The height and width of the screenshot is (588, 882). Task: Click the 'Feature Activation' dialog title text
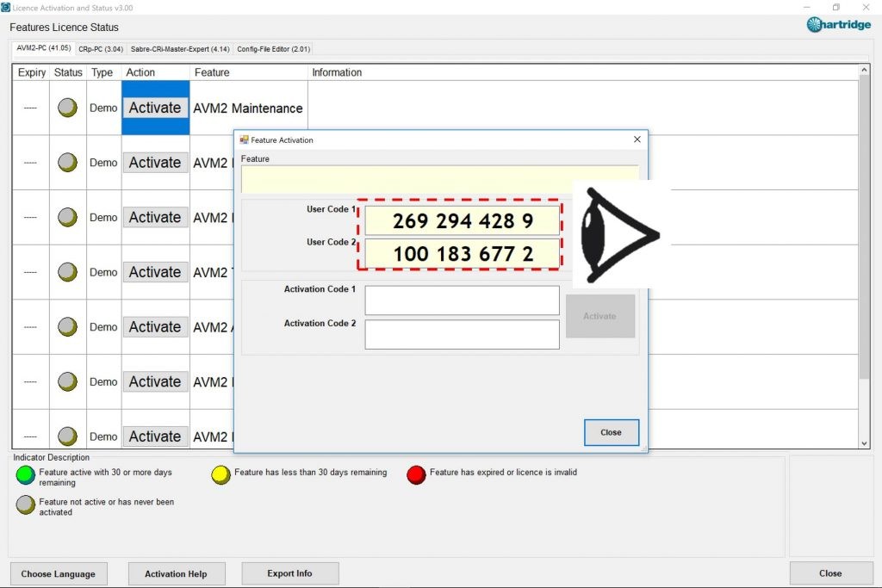coord(282,140)
